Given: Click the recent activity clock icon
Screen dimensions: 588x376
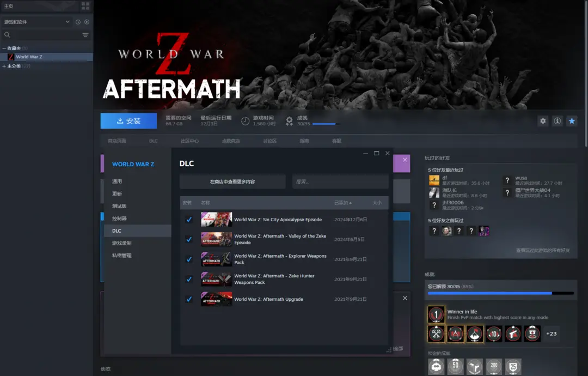Looking at the screenshot, I should click(78, 22).
